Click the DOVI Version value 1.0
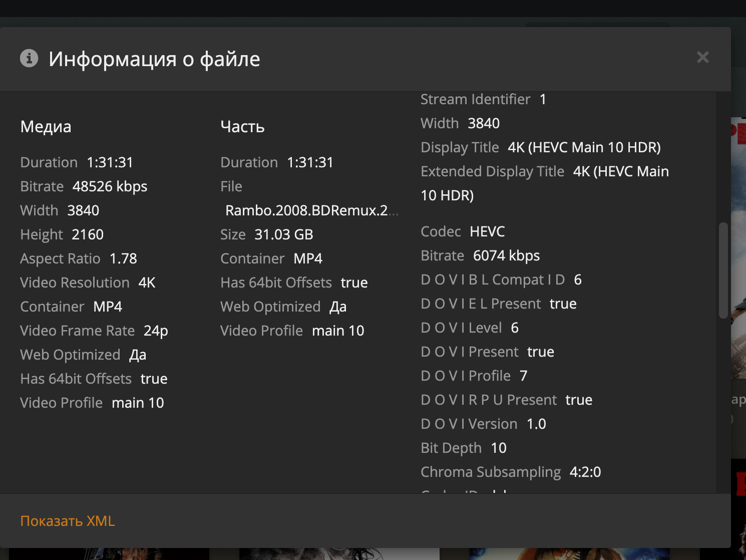 (x=536, y=424)
